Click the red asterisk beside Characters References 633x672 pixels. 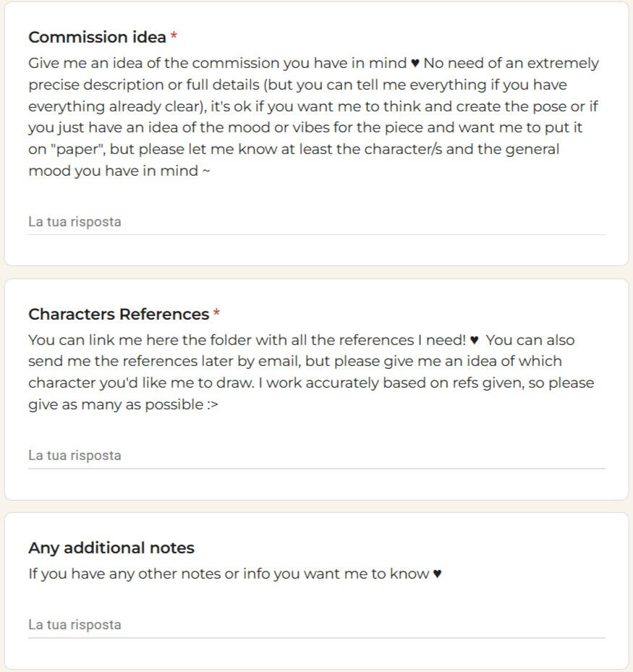pyautogui.click(x=216, y=313)
